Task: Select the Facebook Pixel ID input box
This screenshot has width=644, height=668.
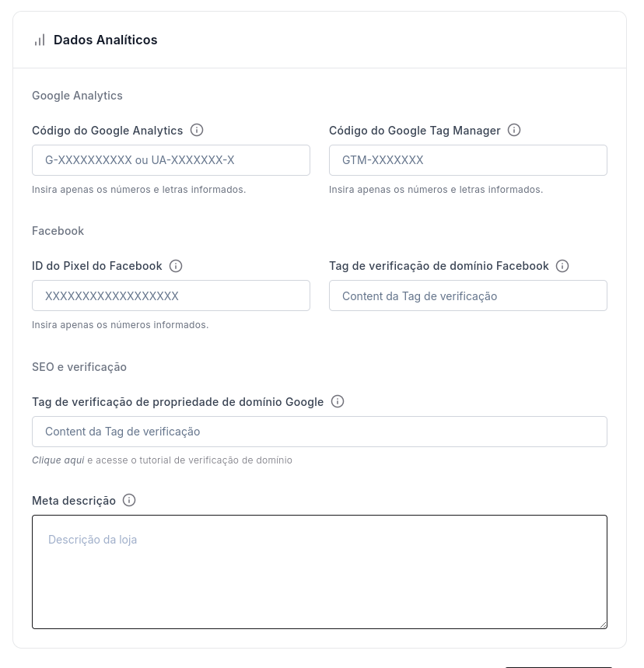Action: 171,296
